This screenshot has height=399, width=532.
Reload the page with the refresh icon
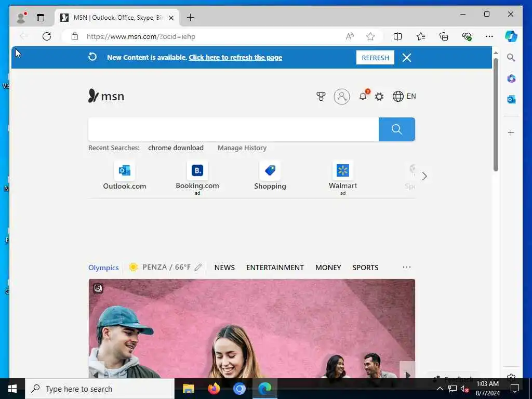[47, 36]
